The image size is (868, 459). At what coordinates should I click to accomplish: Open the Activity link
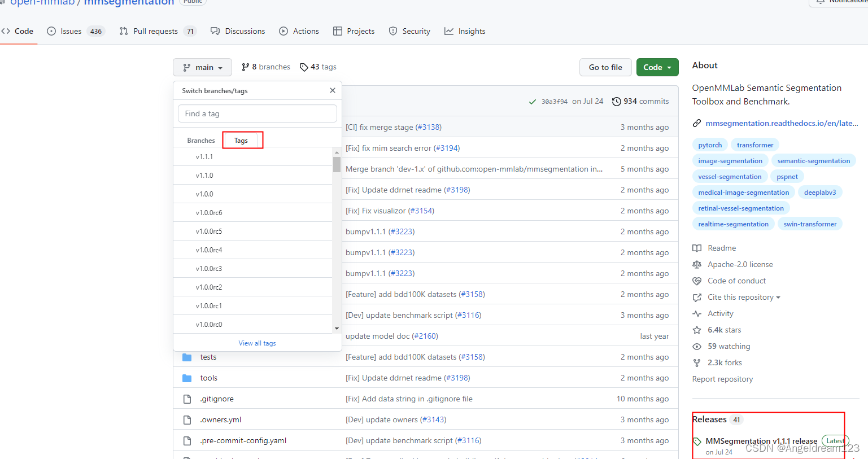pos(713,313)
